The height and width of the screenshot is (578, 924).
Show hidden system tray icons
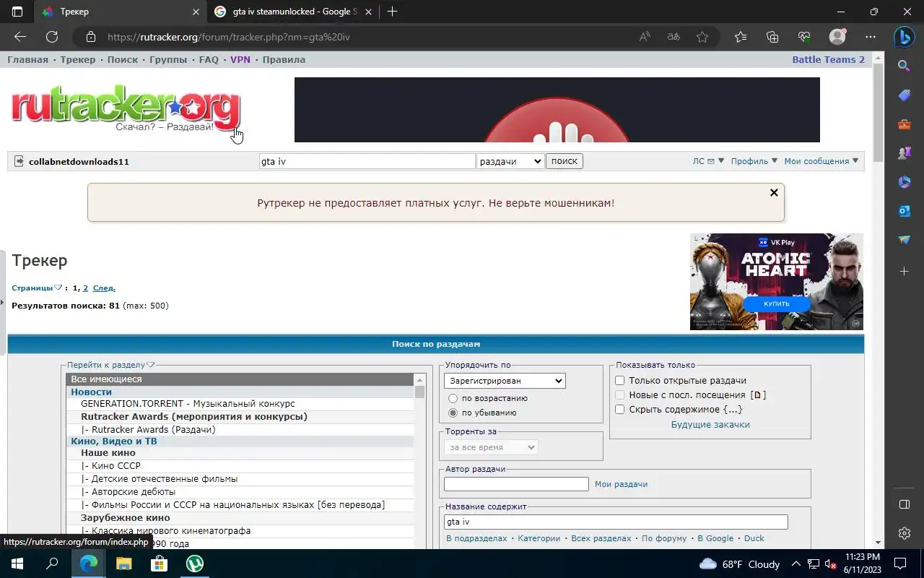pos(796,564)
